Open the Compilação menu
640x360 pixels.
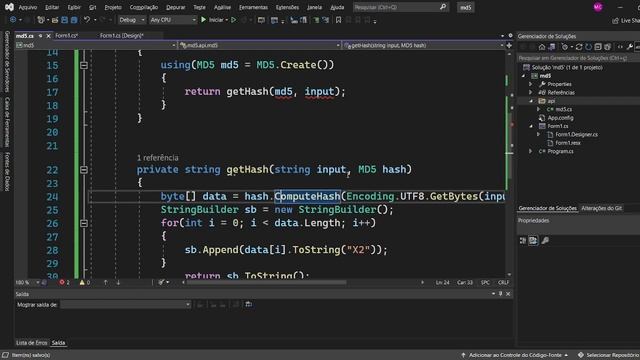click(x=144, y=7)
